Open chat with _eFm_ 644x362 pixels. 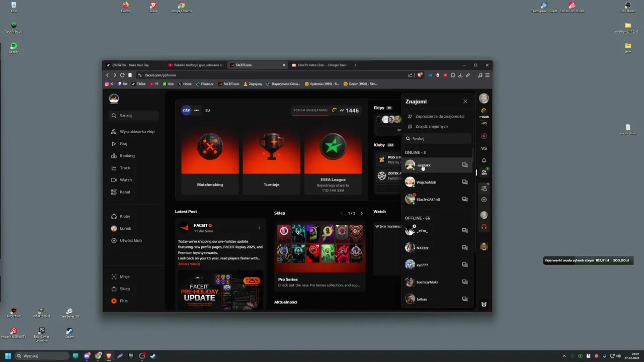coord(465,231)
